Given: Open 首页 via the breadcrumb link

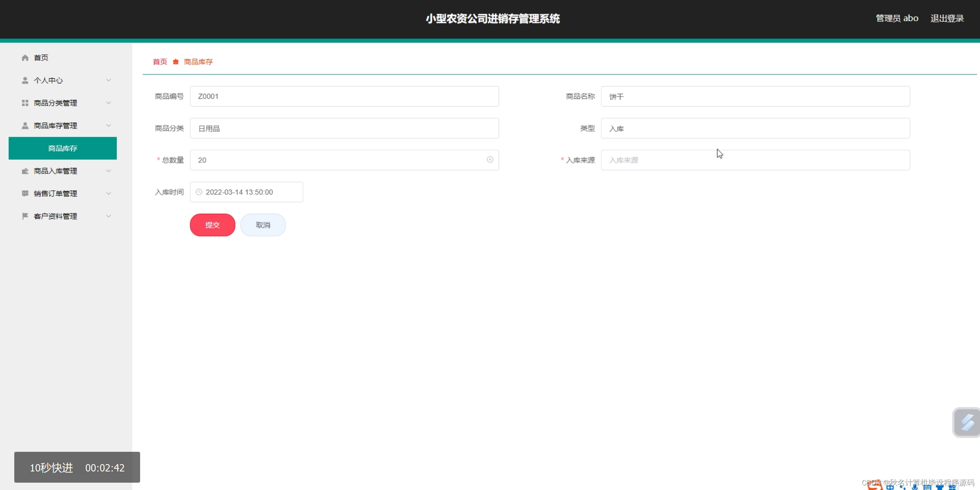Looking at the screenshot, I should tap(159, 61).
